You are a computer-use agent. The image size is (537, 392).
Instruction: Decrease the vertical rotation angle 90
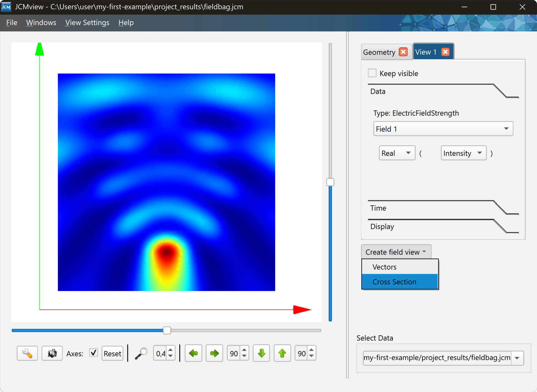click(311, 356)
